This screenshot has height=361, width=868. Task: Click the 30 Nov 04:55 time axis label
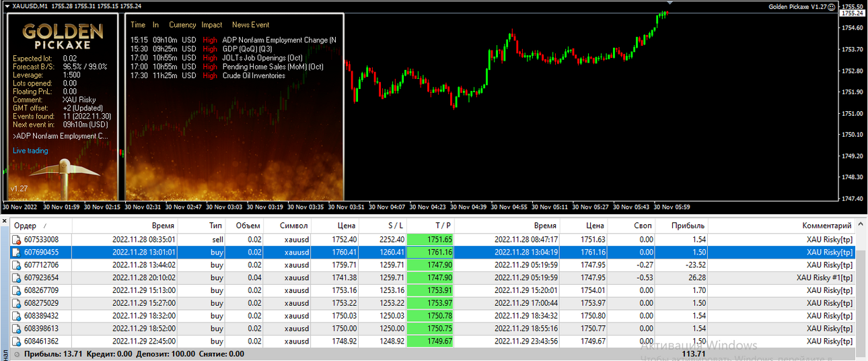[x=509, y=207]
